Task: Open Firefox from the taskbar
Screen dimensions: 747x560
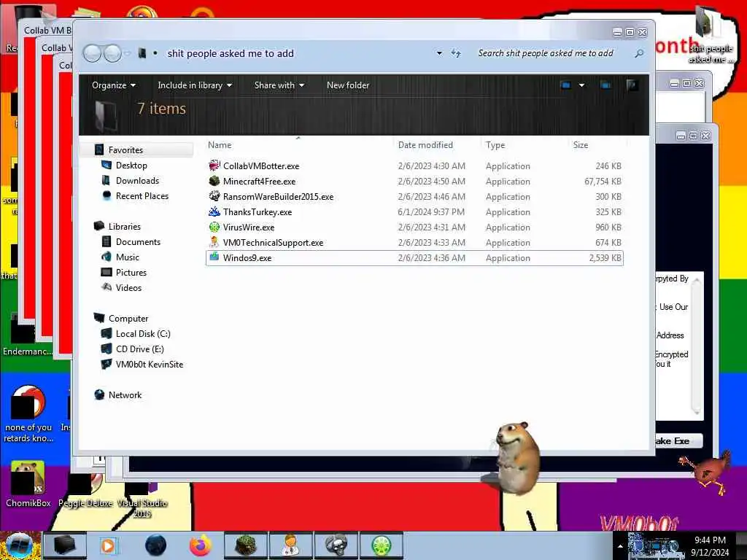Action: click(201, 545)
